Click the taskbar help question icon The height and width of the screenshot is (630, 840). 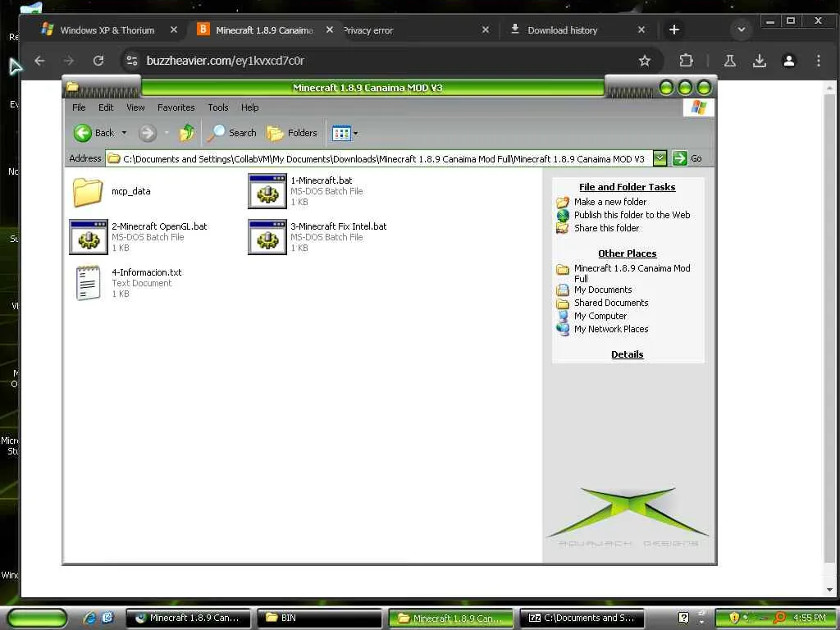(683, 618)
